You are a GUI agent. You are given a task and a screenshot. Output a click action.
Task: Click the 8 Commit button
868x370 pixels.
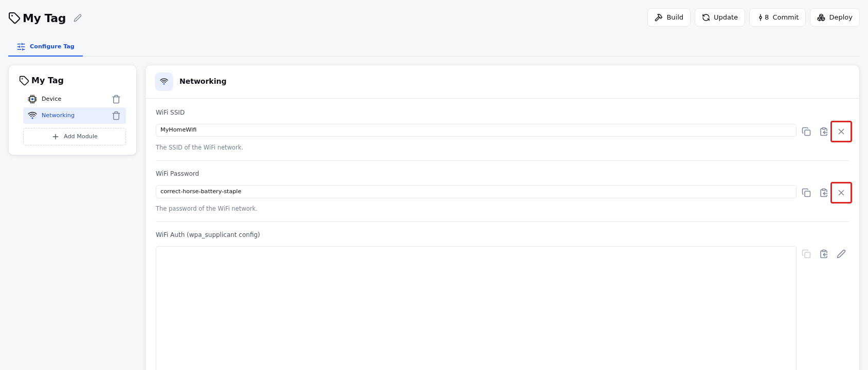[x=777, y=17]
